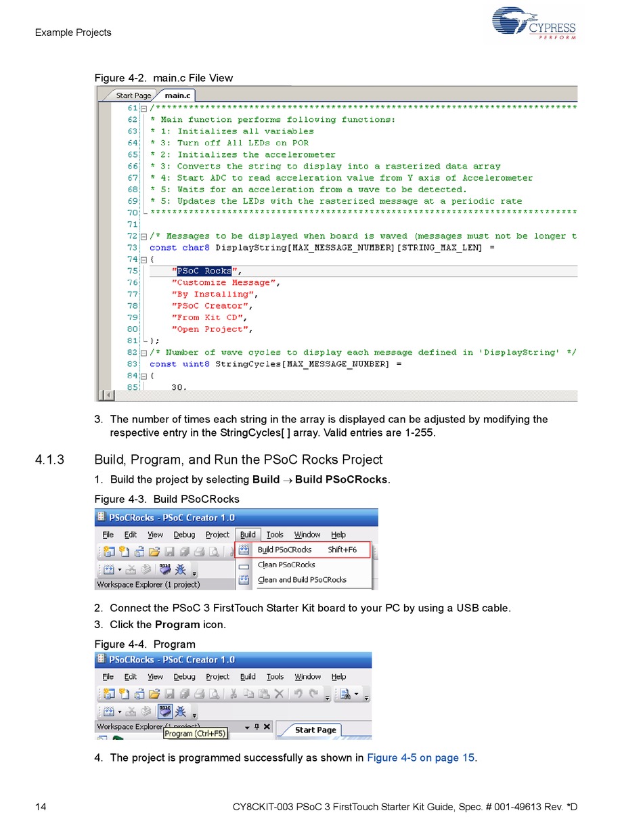Click the Save disk icon in Figure 4-3
This screenshot has width=643, height=840.
tap(169, 552)
